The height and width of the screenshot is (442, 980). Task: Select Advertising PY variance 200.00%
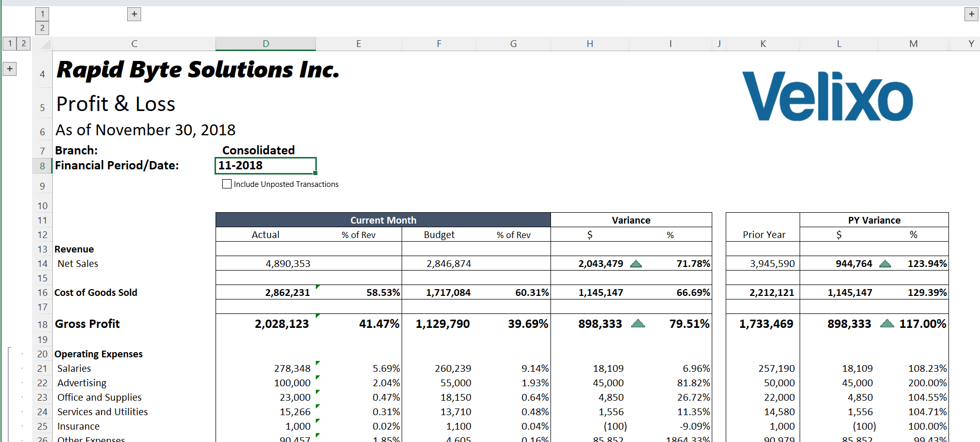click(x=927, y=383)
